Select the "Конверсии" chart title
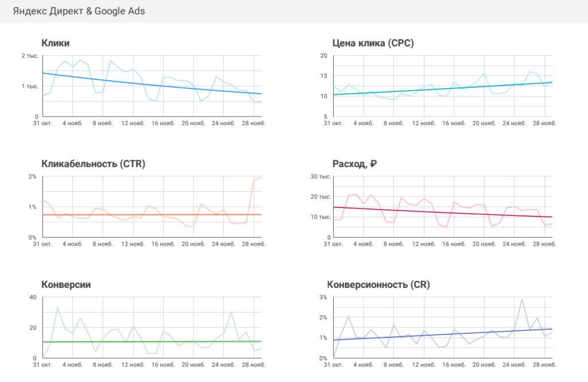 (x=66, y=285)
